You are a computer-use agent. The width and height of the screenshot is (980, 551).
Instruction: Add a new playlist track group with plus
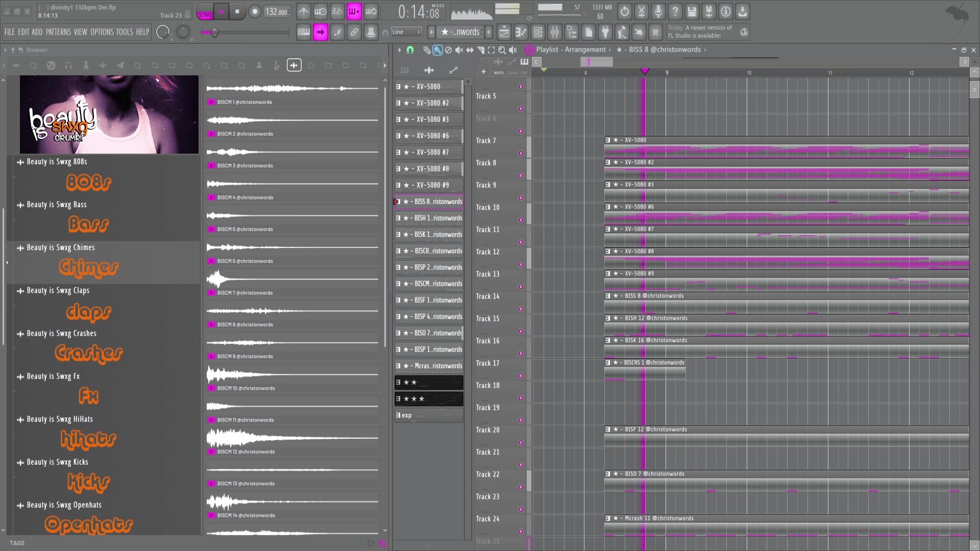coord(483,72)
